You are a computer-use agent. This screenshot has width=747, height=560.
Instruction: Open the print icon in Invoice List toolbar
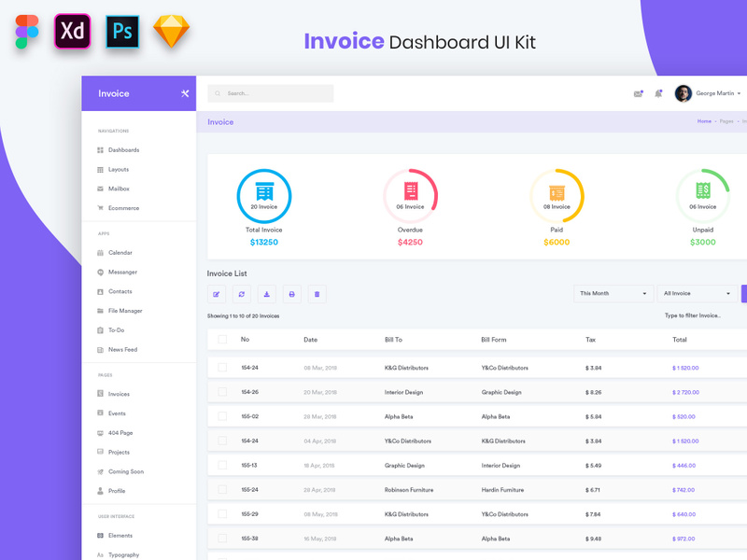pyautogui.click(x=292, y=295)
